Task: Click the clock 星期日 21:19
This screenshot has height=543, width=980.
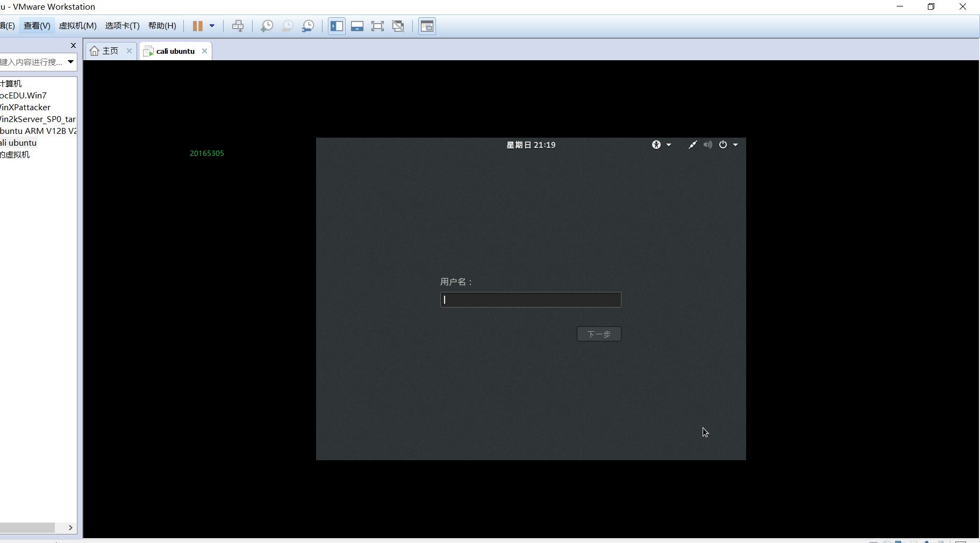Action: click(531, 145)
